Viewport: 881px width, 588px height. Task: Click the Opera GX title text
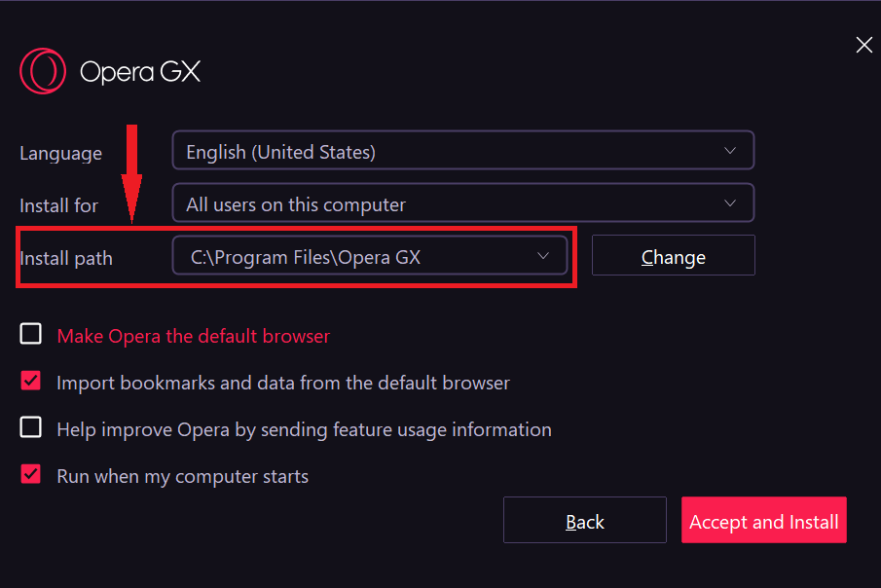140,72
